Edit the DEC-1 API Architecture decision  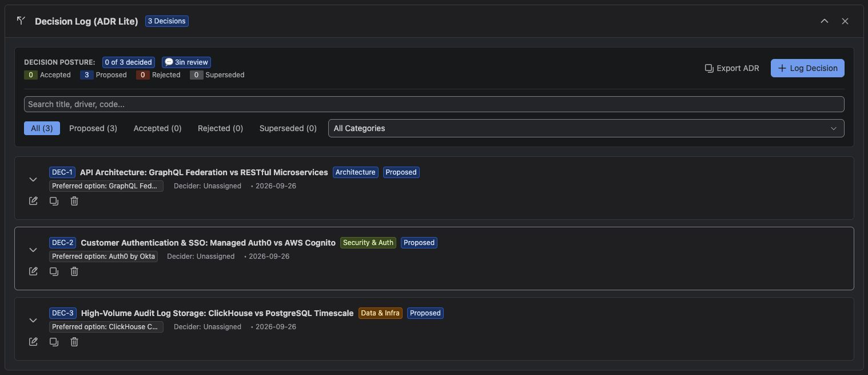(x=33, y=201)
